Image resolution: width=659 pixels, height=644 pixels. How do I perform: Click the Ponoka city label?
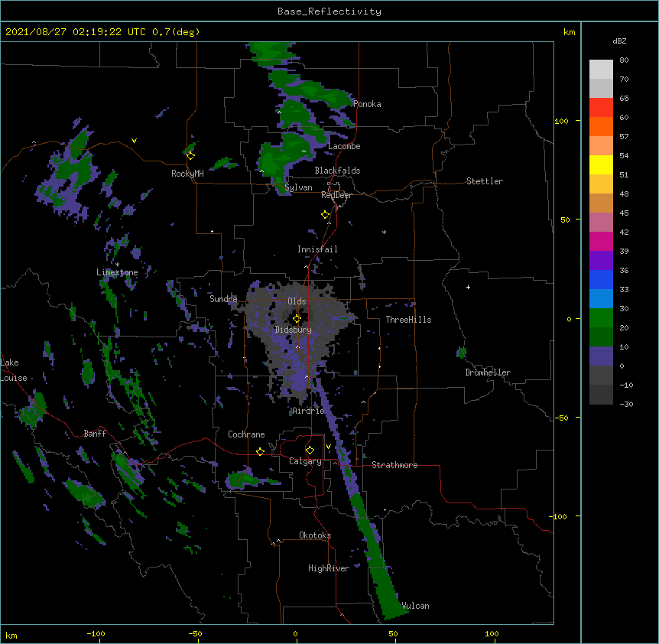[x=367, y=104]
